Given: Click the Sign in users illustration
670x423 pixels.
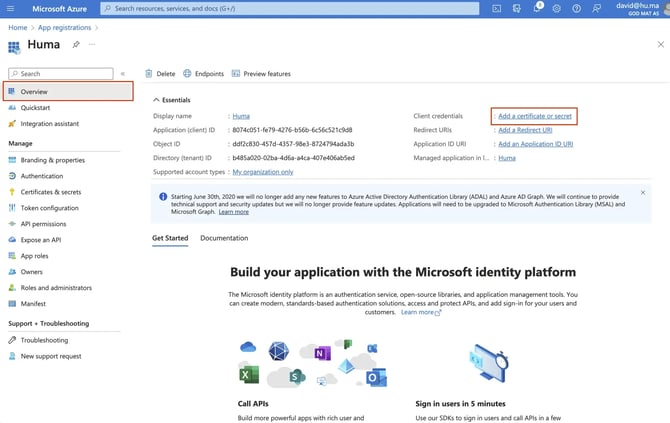Looking at the screenshot, I should coord(489,363).
